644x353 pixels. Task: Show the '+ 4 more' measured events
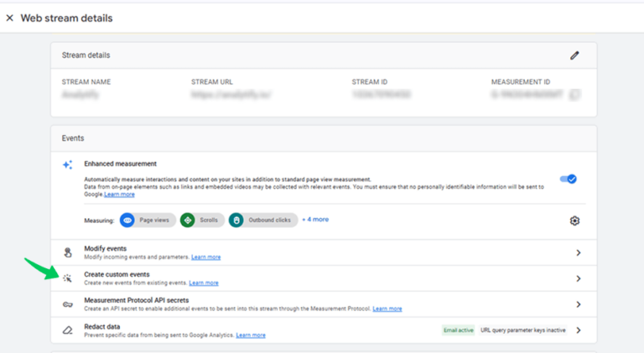tap(315, 220)
